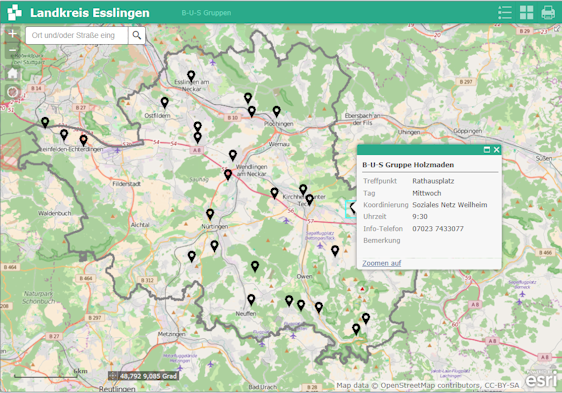Viewport: 562px width, 393px height.
Task: Maximize the Holzmaden info popup
Action: [x=487, y=150]
